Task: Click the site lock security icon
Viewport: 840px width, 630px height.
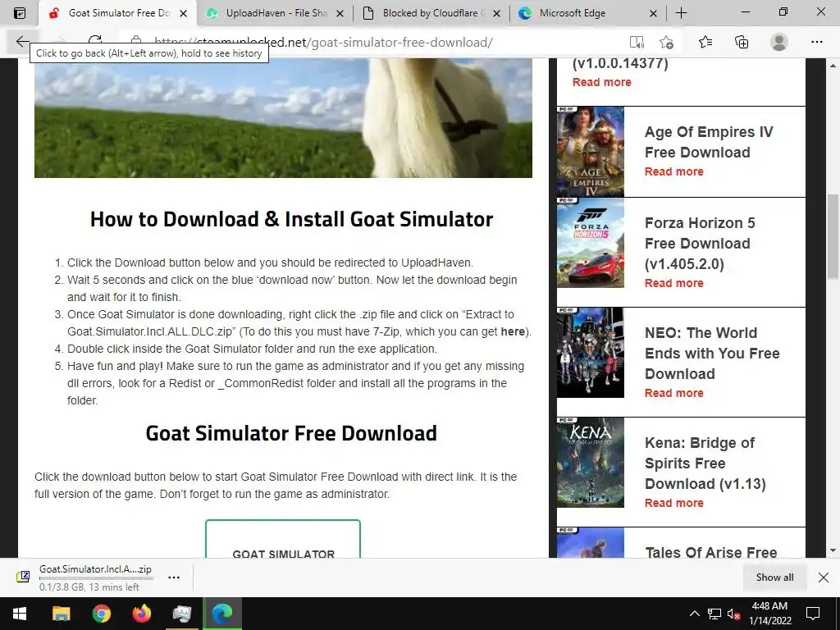Action: pyautogui.click(x=136, y=42)
